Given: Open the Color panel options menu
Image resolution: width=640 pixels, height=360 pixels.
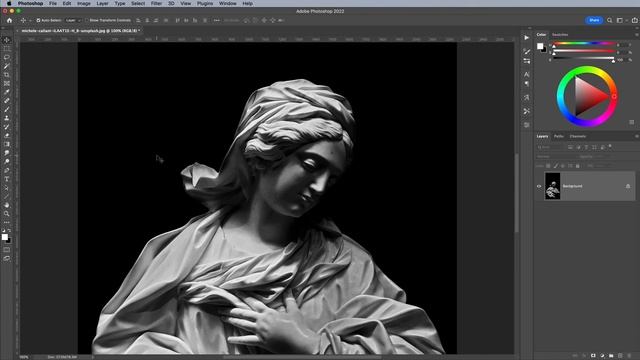Looking at the screenshot, I should pos(636,35).
